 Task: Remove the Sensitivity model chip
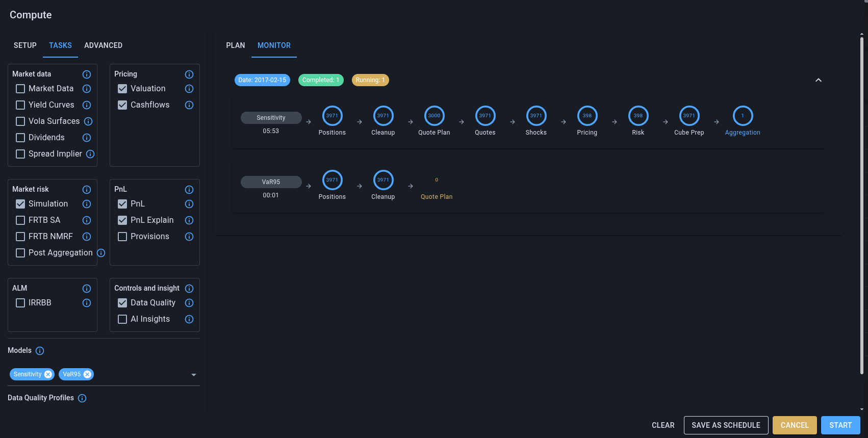pos(48,374)
